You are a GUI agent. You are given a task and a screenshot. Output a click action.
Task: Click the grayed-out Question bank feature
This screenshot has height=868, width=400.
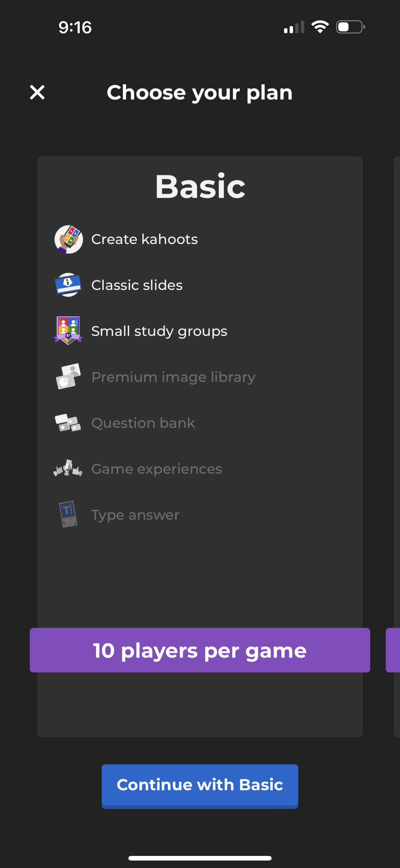pyautogui.click(x=143, y=423)
